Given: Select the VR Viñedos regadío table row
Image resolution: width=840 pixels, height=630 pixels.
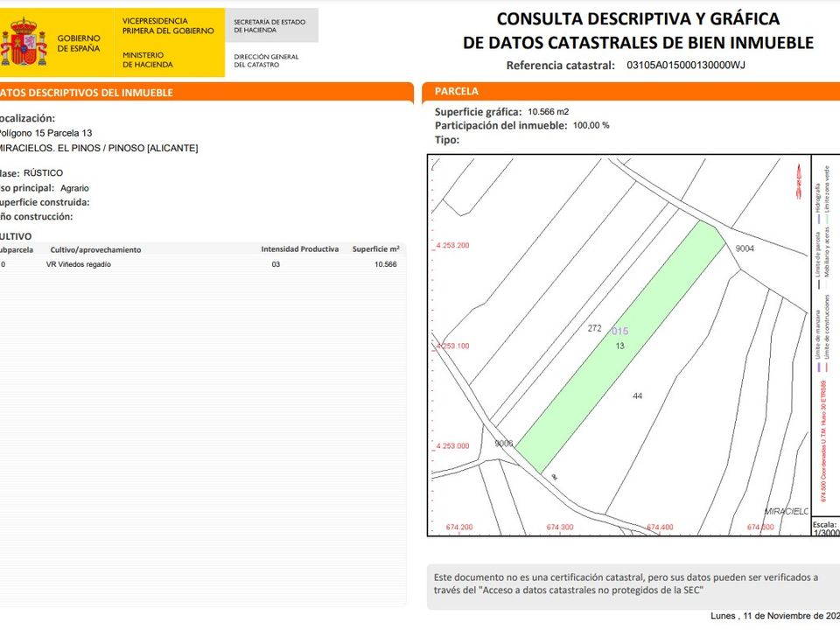Looking at the screenshot, I should [x=202, y=264].
